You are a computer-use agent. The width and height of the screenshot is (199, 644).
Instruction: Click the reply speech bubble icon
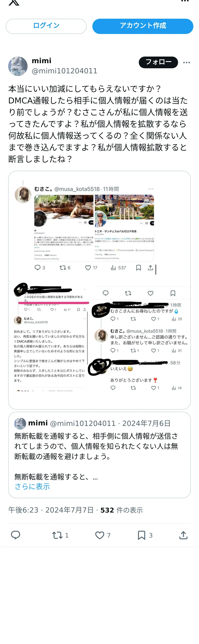(15, 535)
